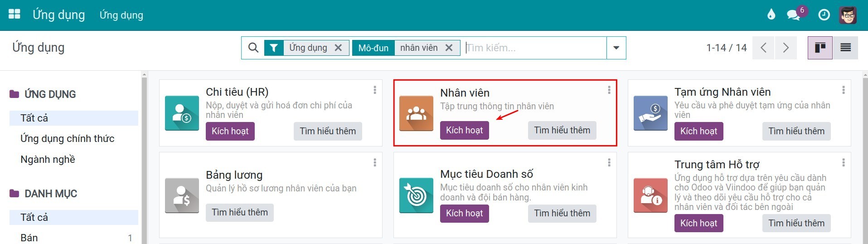The image size is (868, 244).
Task: Open options menu for Mục tiêu Doanh số card
Action: pyautogui.click(x=609, y=162)
